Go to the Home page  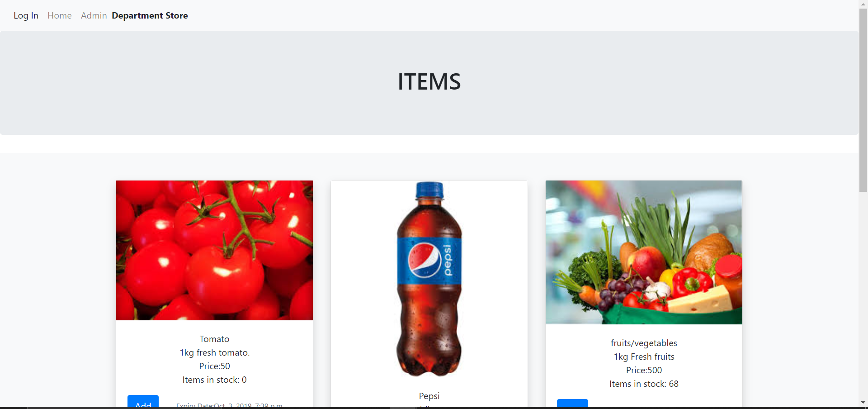(60, 15)
